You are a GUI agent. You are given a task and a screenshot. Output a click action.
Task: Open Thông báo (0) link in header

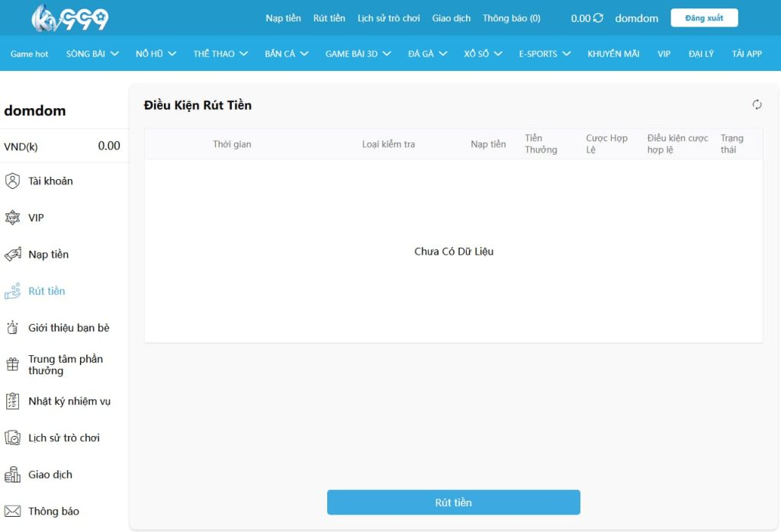tap(511, 18)
